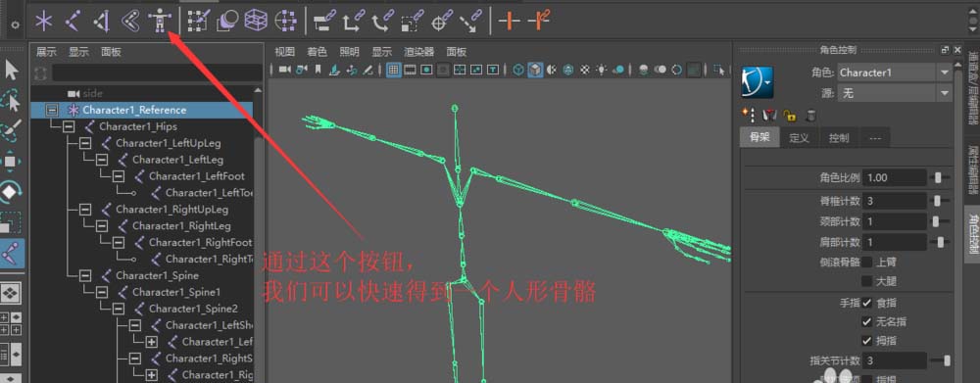
Task: Open the 角色 Character1 dropdown
Action: point(895,73)
